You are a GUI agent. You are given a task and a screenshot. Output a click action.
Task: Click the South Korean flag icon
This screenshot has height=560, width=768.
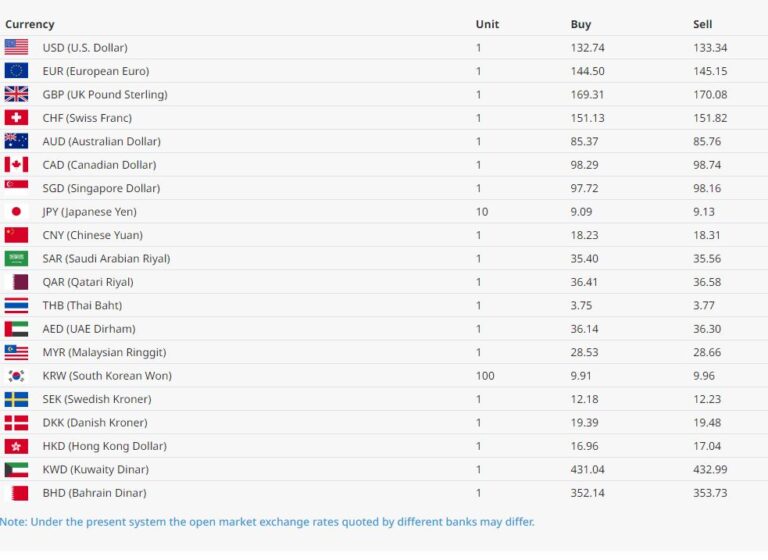click(x=16, y=376)
